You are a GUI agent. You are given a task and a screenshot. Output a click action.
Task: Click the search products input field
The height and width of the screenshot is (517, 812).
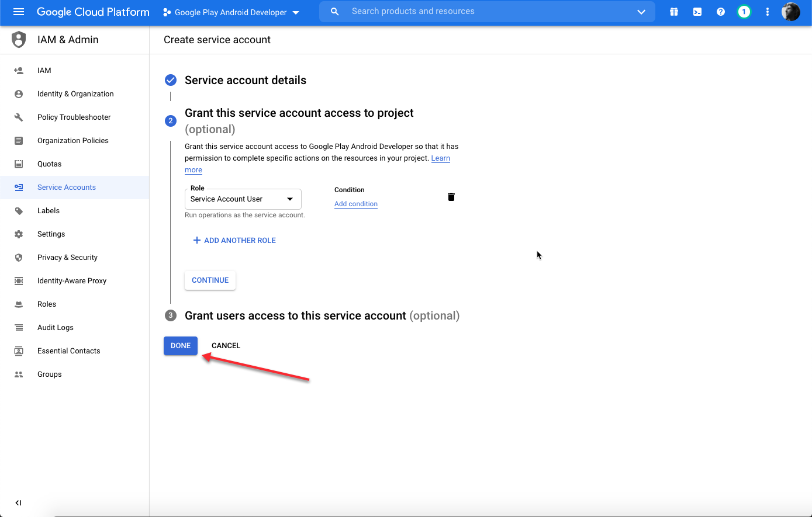tap(468, 12)
